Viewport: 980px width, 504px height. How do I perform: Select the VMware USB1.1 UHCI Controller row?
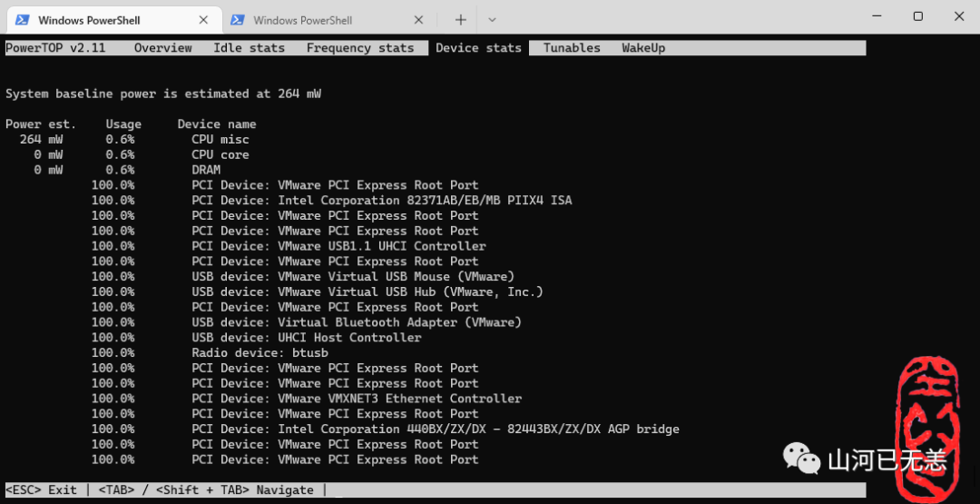[x=289, y=246]
